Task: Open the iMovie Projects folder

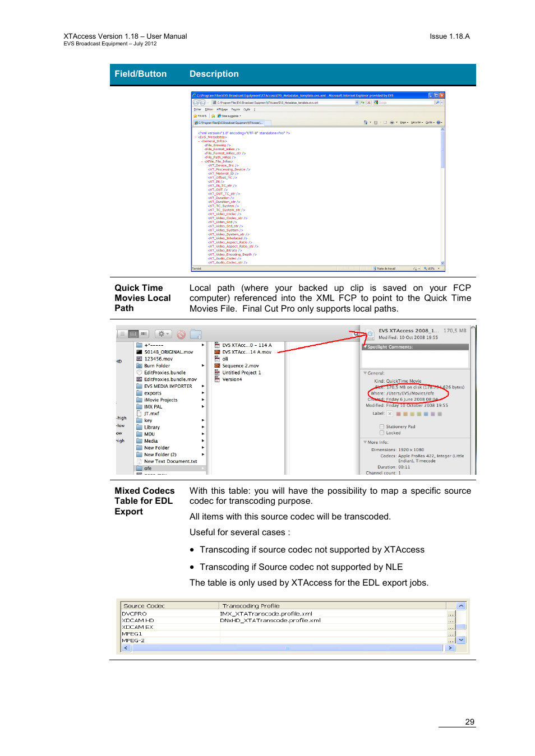Action: coord(157,400)
